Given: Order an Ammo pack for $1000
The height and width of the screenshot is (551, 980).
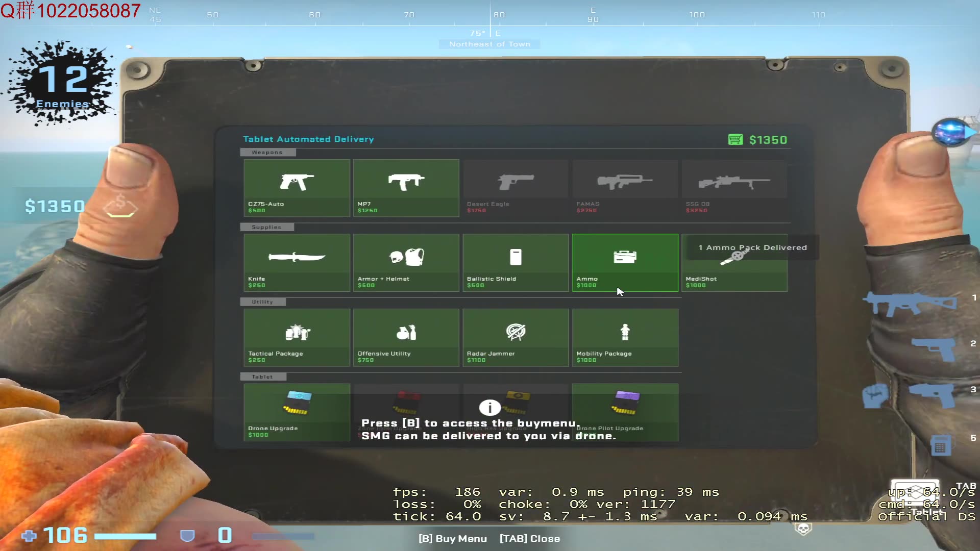Looking at the screenshot, I should click(x=625, y=262).
